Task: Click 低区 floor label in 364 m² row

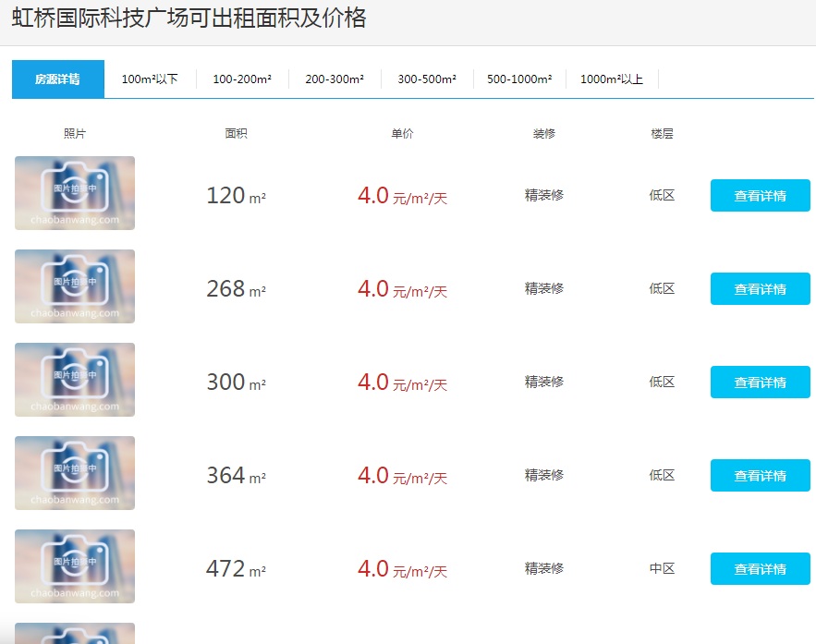Action: point(662,475)
